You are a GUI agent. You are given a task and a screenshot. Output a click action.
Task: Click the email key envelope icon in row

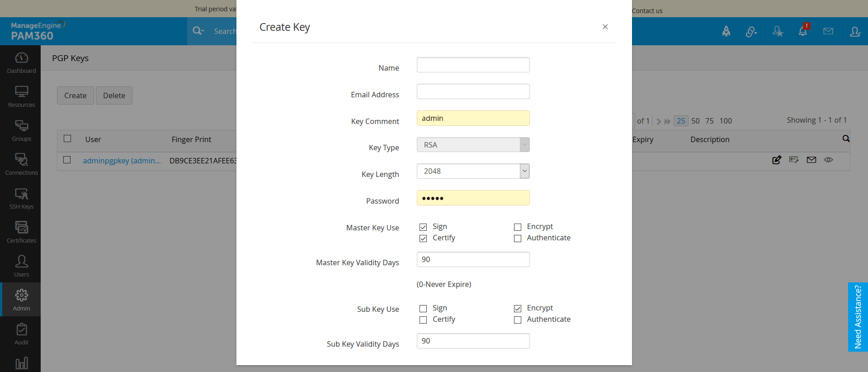click(x=811, y=160)
